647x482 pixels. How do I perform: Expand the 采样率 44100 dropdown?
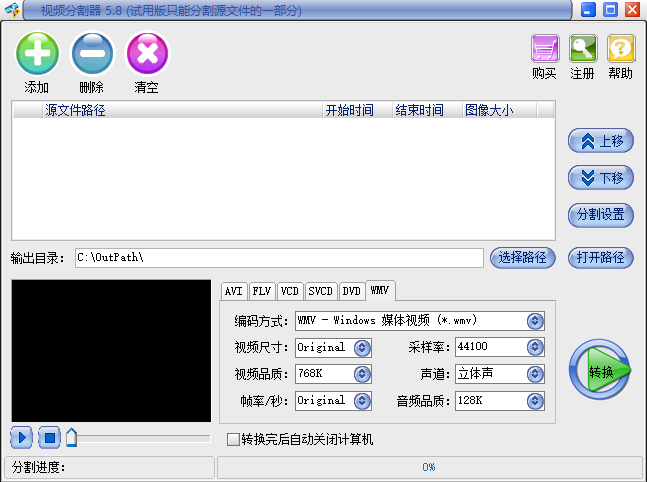(x=535, y=348)
